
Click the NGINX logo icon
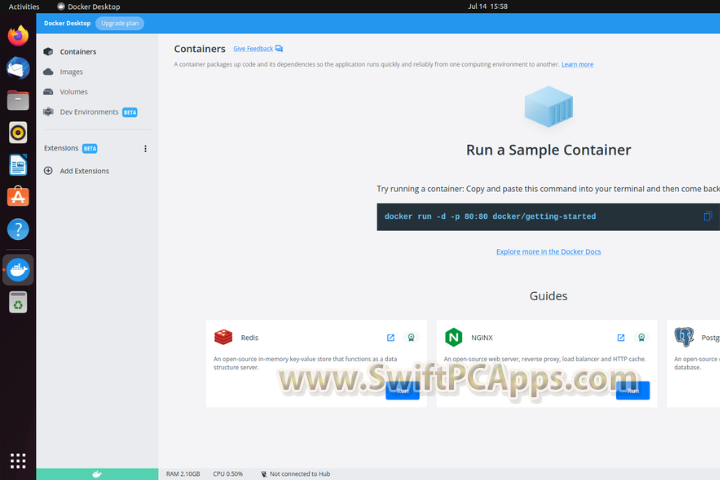click(454, 337)
